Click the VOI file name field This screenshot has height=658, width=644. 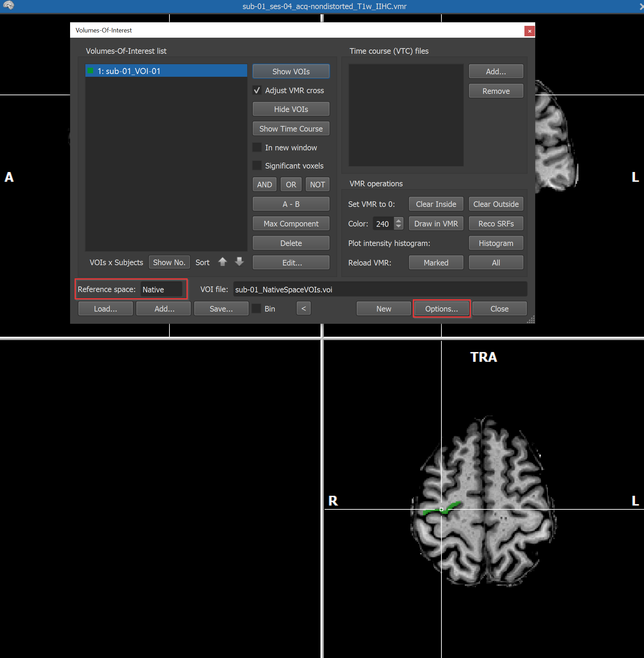click(x=380, y=290)
